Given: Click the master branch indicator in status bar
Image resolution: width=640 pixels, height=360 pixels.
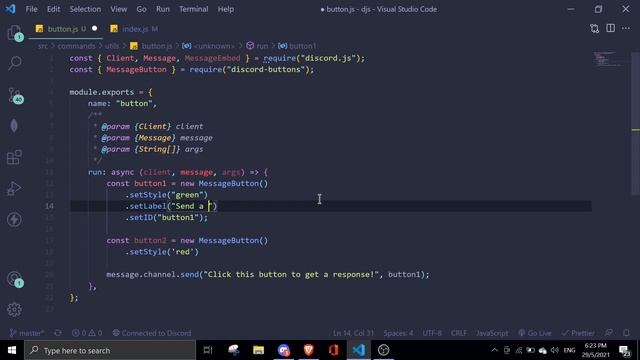Looking at the screenshot, I should (27, 333).
